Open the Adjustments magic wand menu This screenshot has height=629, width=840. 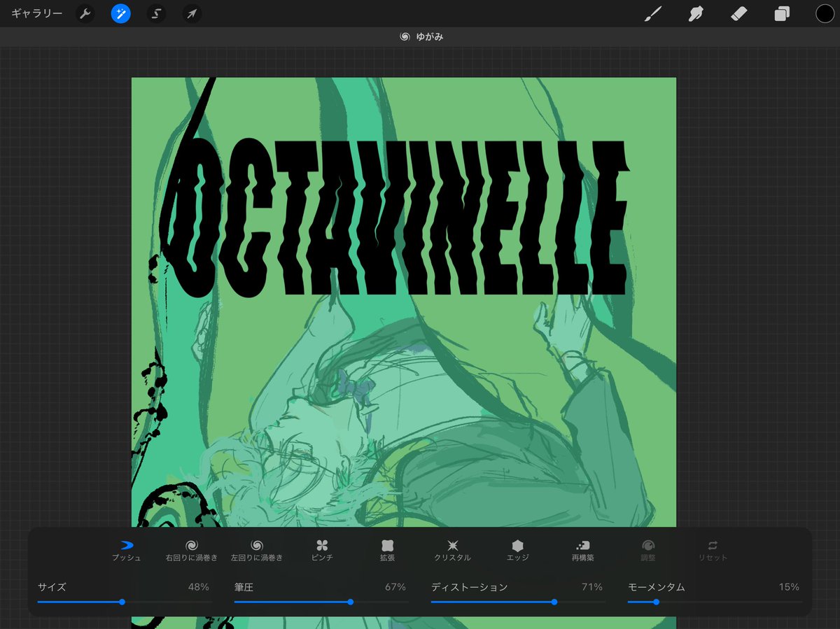(x=121, y=14)
